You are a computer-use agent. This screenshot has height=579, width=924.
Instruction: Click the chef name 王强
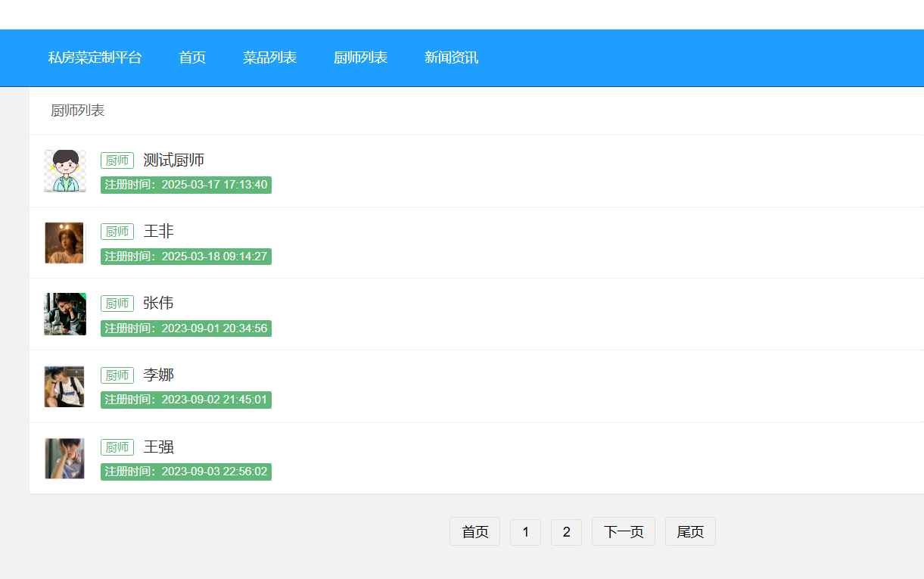(x=158, y=447)
